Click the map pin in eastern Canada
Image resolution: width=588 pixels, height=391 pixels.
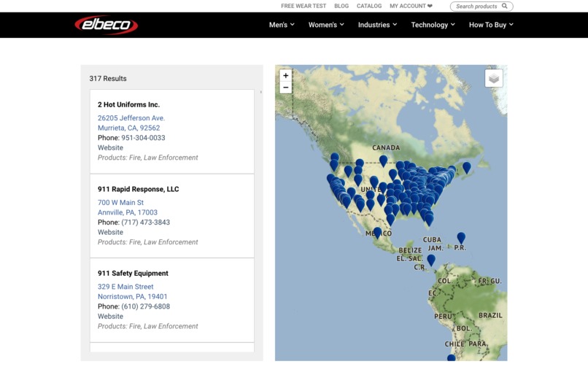tap(466, 167)
